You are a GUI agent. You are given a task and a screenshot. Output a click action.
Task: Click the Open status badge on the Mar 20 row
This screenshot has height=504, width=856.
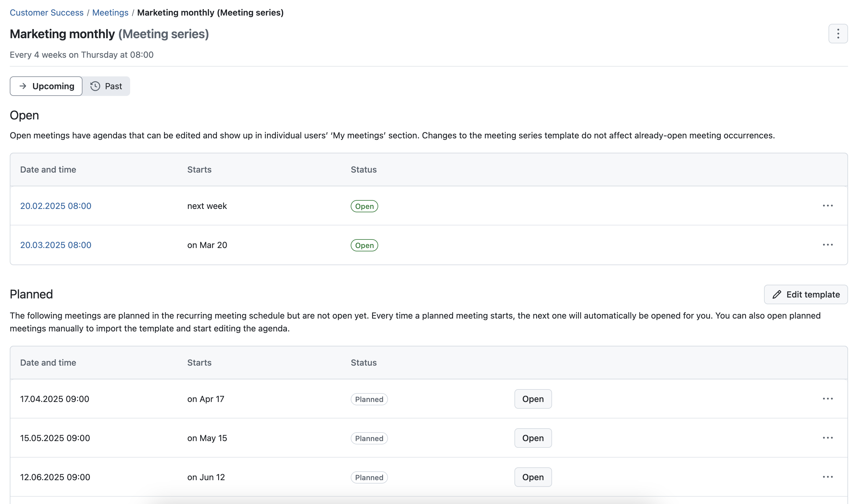click(364, 245)
